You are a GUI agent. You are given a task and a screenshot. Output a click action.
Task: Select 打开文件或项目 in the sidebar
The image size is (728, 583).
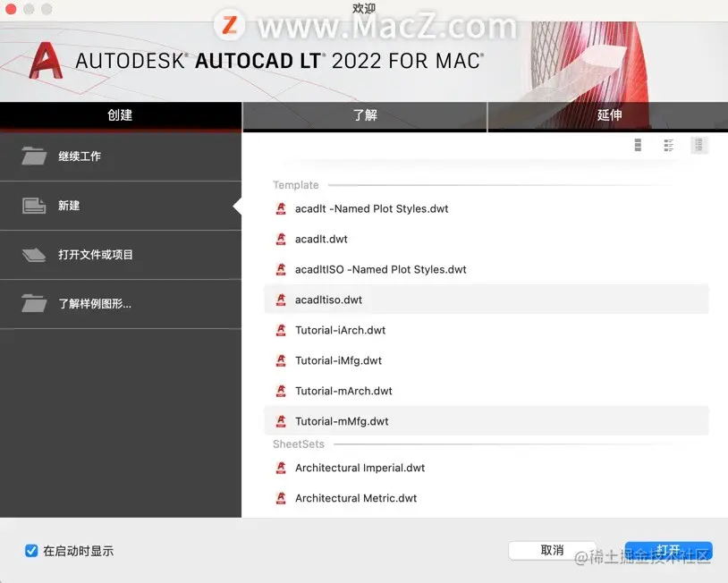click(x=121, y=255)
